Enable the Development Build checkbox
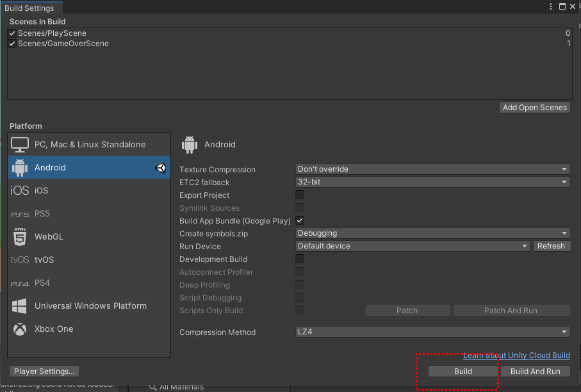The image size is (581, 392). pos(300,259)
